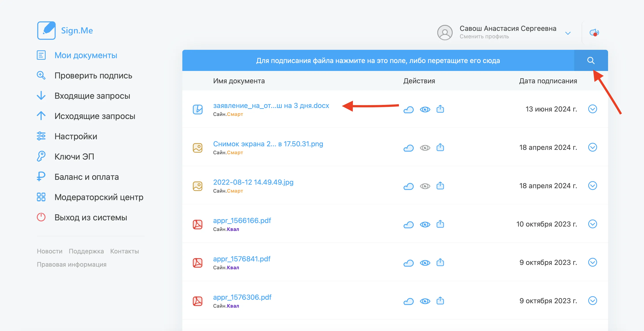
Task: Click the Мои документы sidebar icon
Action: pyautogui.click(x=41, y=55)
